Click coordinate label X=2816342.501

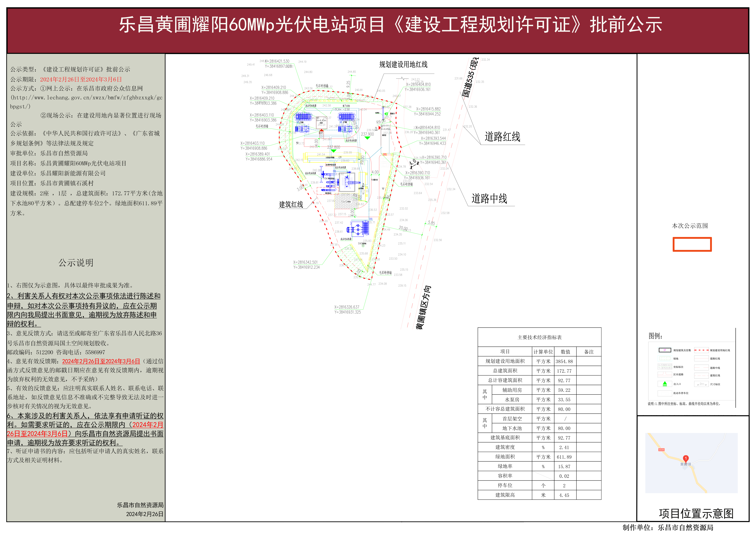[305, 262]
